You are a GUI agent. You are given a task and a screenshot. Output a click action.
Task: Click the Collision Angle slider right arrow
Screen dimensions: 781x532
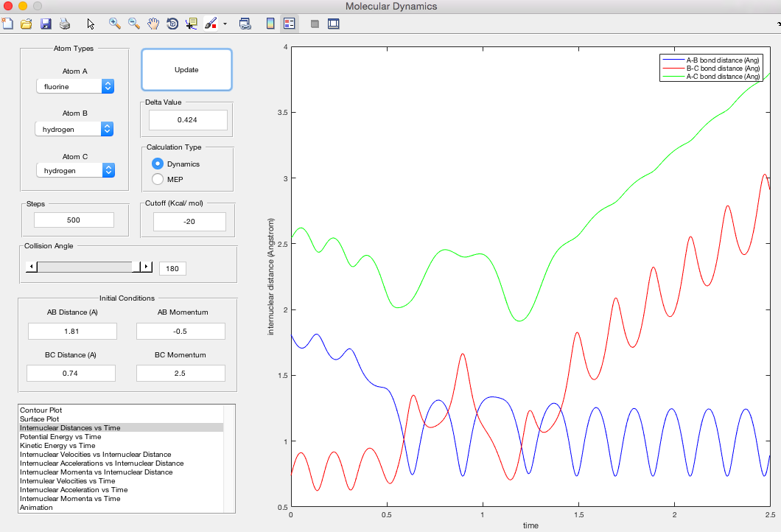[146, 267]
